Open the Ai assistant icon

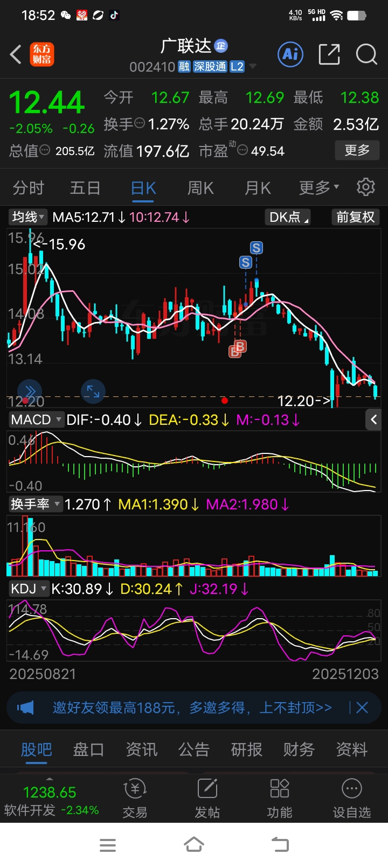[290, 54]
